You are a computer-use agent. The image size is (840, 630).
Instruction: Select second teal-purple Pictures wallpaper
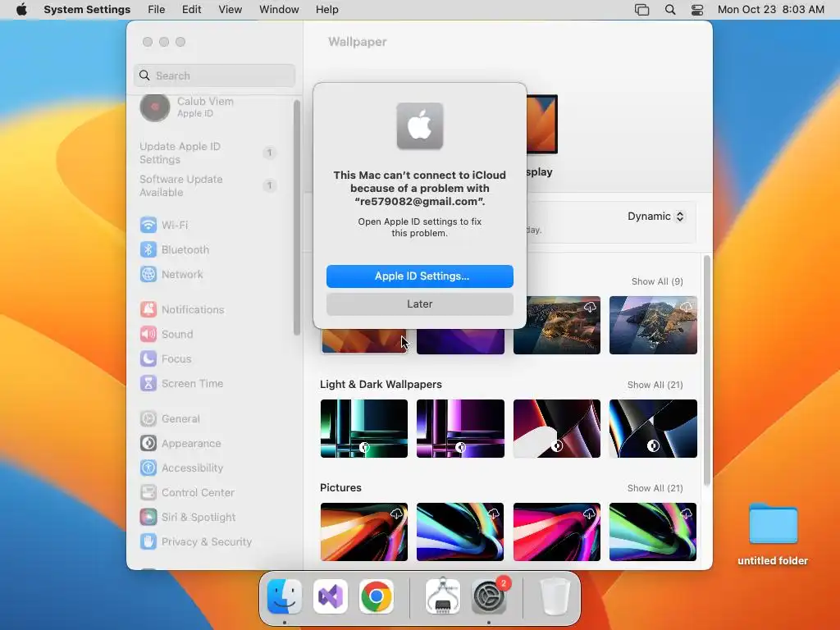tap(461, 532)
